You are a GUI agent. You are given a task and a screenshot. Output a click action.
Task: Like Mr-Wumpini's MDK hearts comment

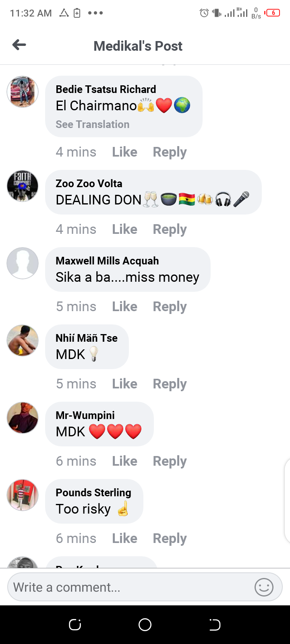click(x=125, y=461)
